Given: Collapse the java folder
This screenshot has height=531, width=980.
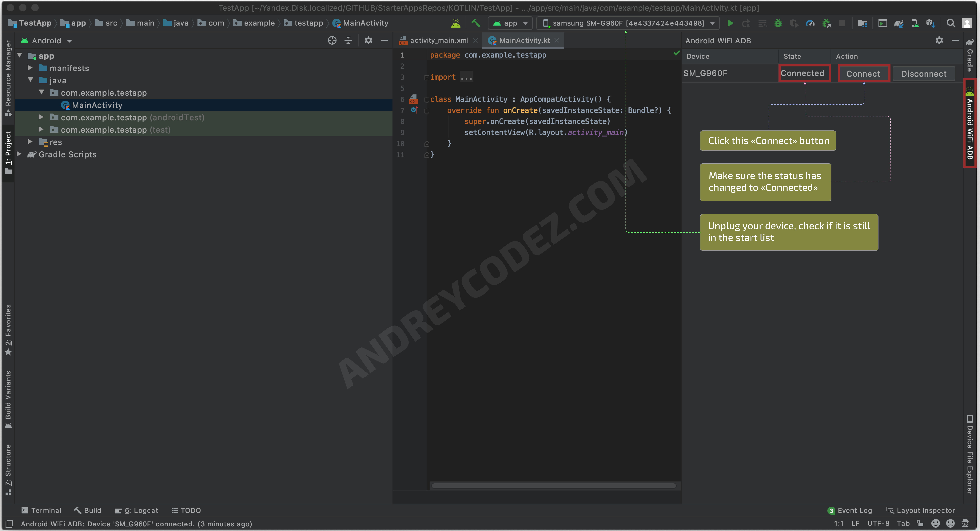Looking at the screenshot, I should 30,80.
